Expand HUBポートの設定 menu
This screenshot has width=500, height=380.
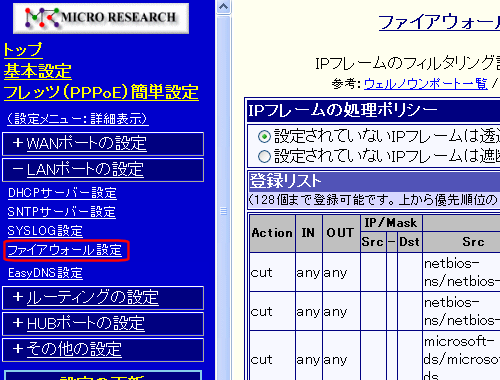coord(86,323)
